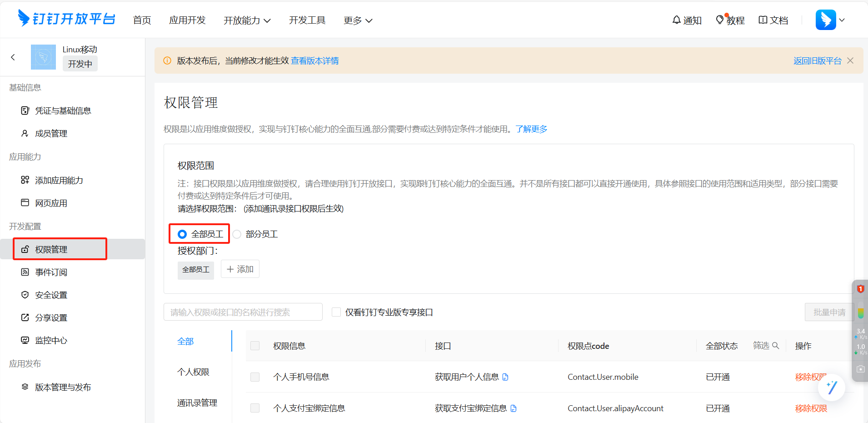Click the search icon beside 筛选
The image size is (868, 423).
[776, 346]
